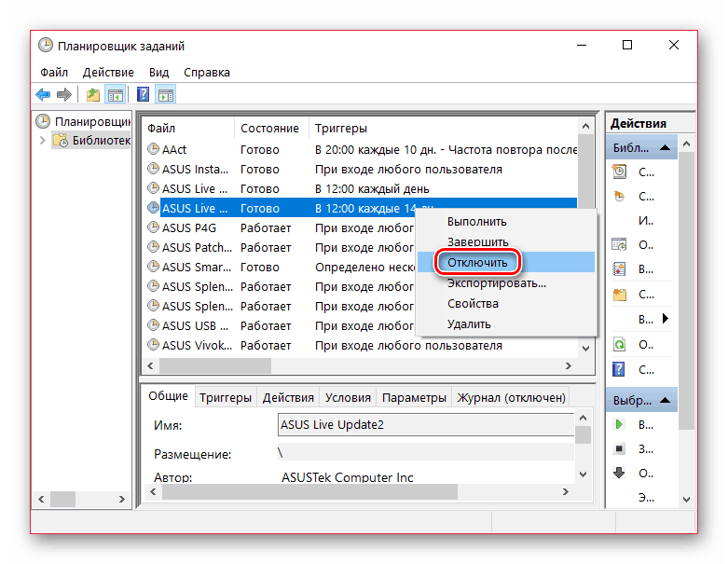
Task: Switch to the Журнал (отключен) tab
Action: click(511, 398)
